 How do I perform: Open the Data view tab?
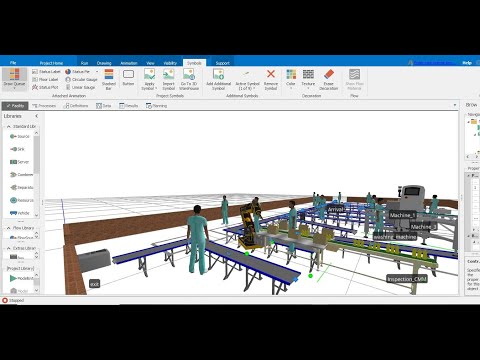pos(103,106)
